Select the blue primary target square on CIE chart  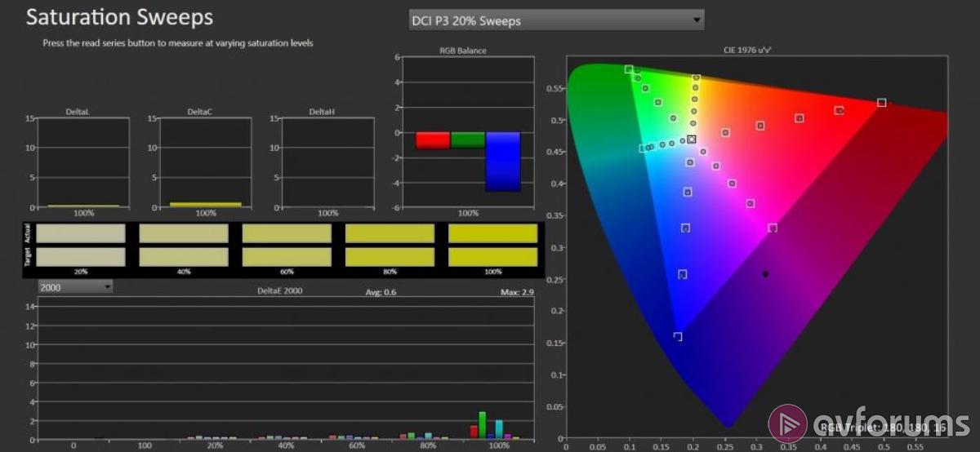[x=677, y=336]
